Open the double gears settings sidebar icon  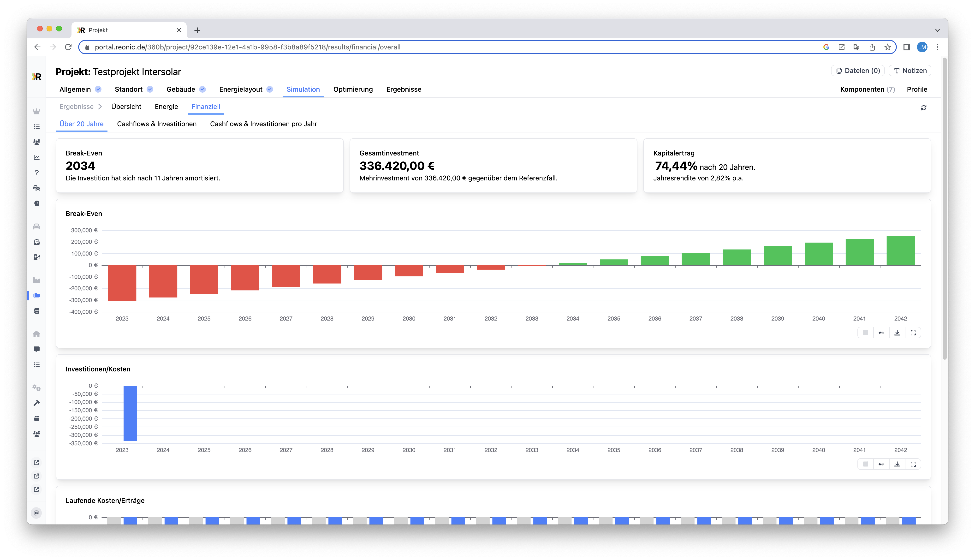tap(36, 388)
